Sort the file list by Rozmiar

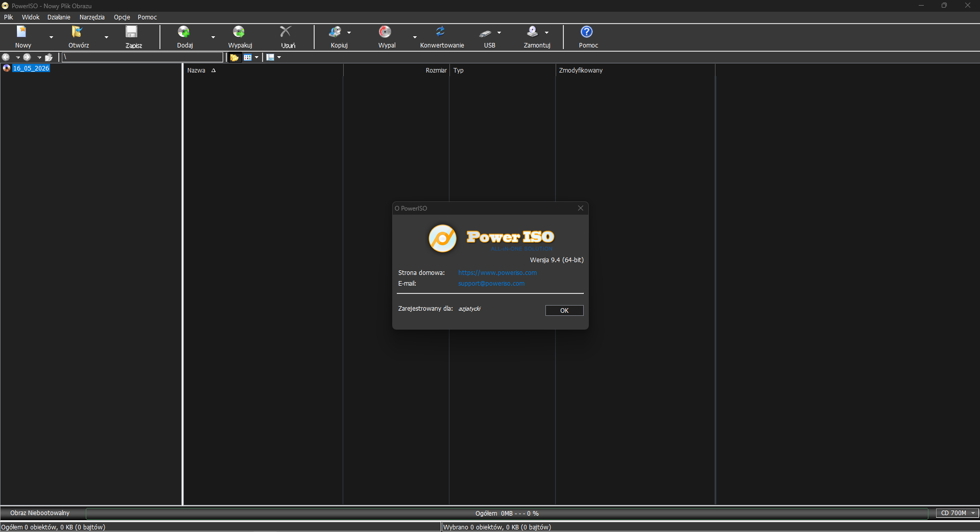(396, 71)
